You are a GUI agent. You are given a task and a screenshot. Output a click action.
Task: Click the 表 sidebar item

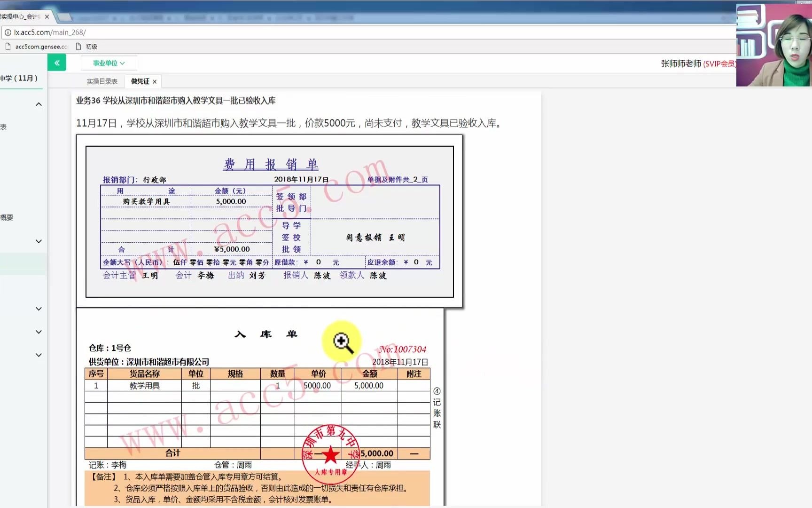click(x=3, y=127)
